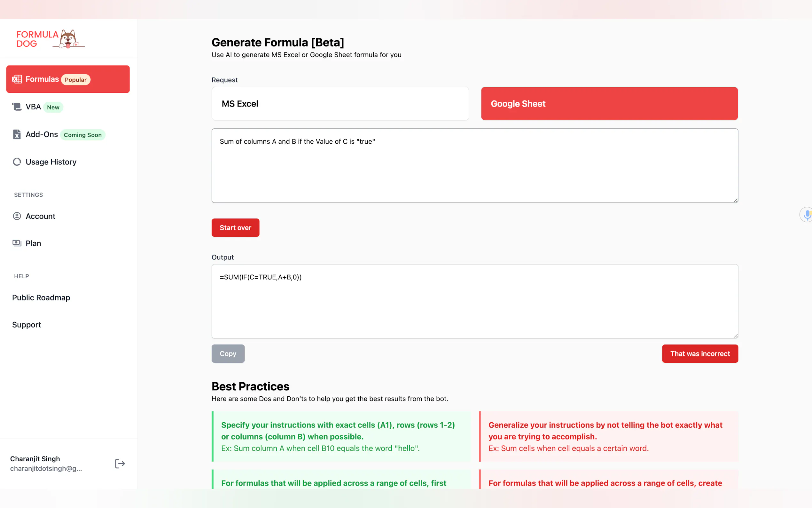Click the spreadsheet icon beside Formulas
Image resolution: width=812 pixels, height=508 pixels.
coord(17,79)
